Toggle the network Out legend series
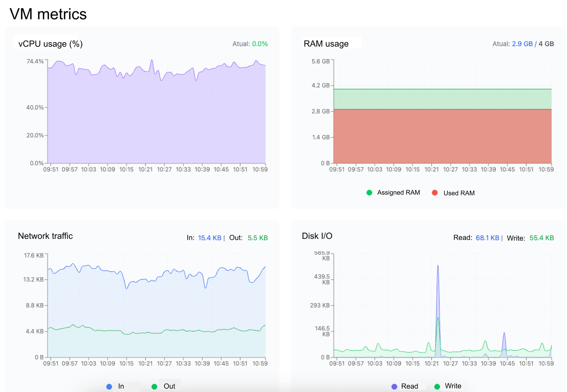Viewport: 567px width, 392px height. (x=169, y=386)
